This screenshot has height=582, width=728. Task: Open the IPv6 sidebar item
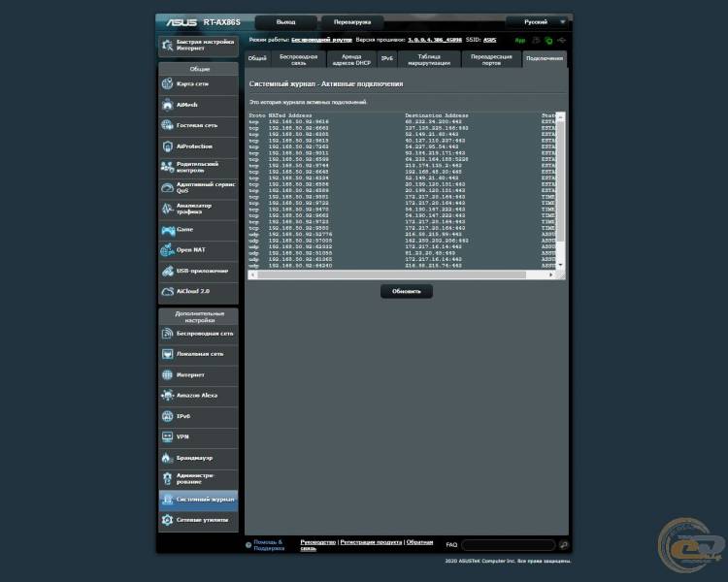click(198, 417)
